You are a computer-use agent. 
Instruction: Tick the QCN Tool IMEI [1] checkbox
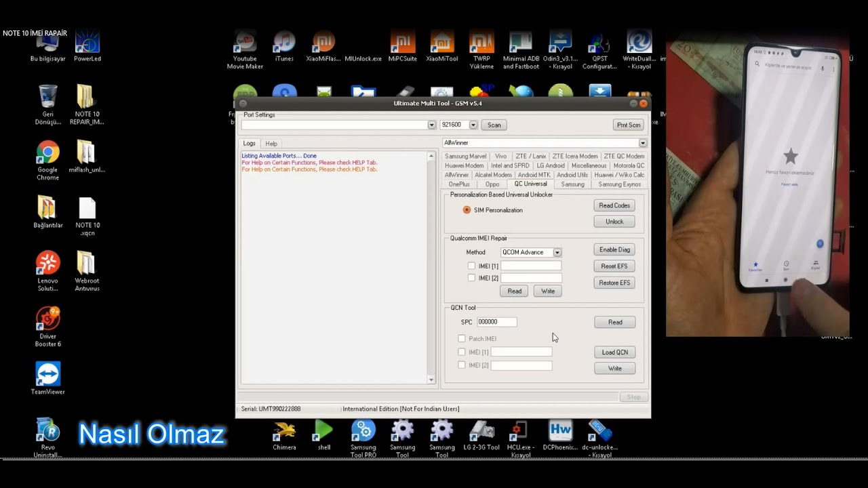(462, 352)
